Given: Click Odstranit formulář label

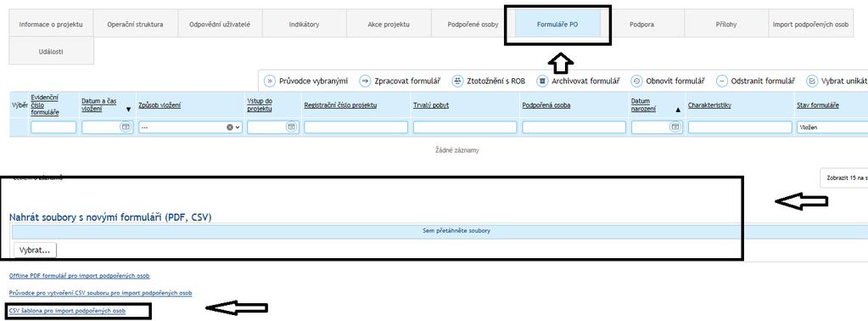Looking at the screenshot, I should (763, 81).
